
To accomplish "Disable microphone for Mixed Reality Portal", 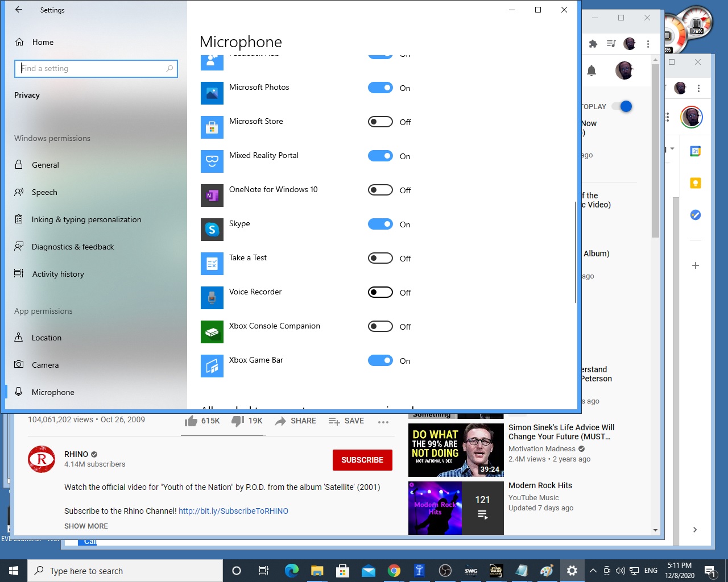I will point(380,156).
